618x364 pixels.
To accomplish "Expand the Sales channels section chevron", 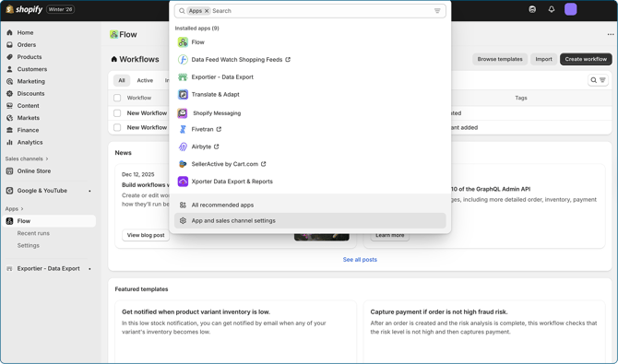I will click(x=47, y=159).
